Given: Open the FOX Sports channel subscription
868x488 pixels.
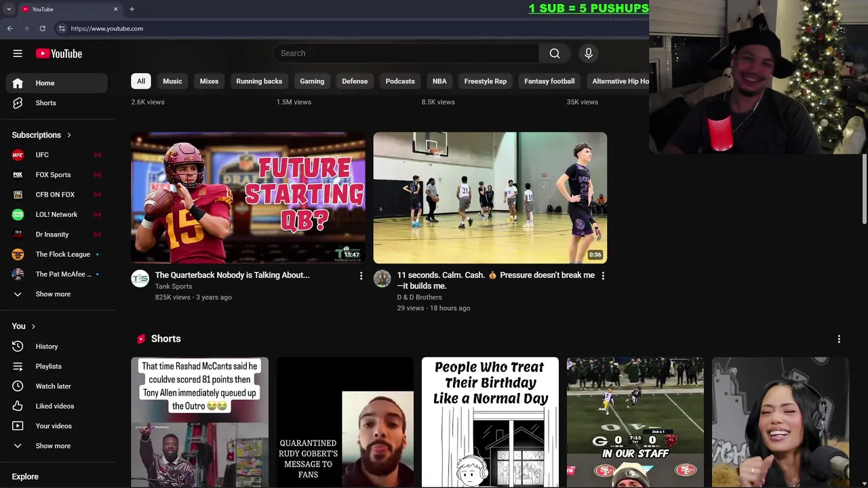Looking at the screenshot, I should point(57,175).
